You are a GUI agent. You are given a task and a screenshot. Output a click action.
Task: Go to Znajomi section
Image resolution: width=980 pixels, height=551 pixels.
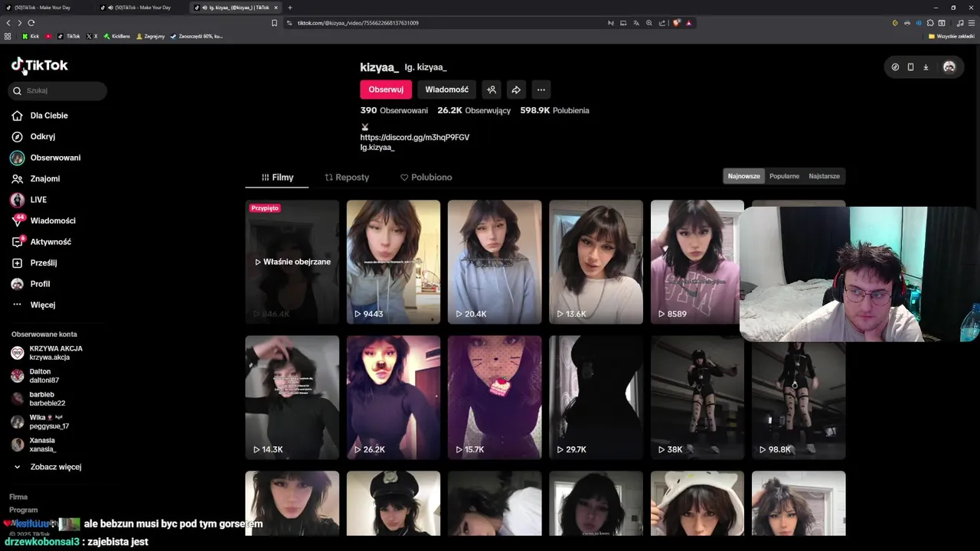click(45, 178)
